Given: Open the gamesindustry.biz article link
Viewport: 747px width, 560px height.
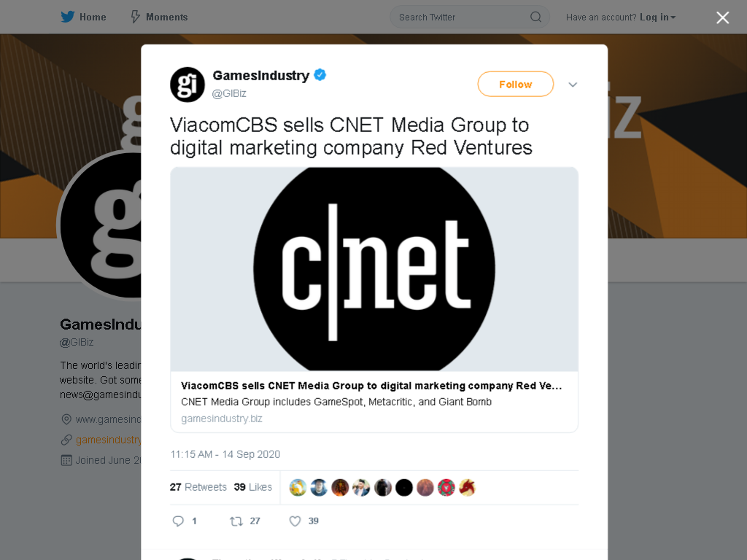Looking at the screenshot, I should 222,419.
